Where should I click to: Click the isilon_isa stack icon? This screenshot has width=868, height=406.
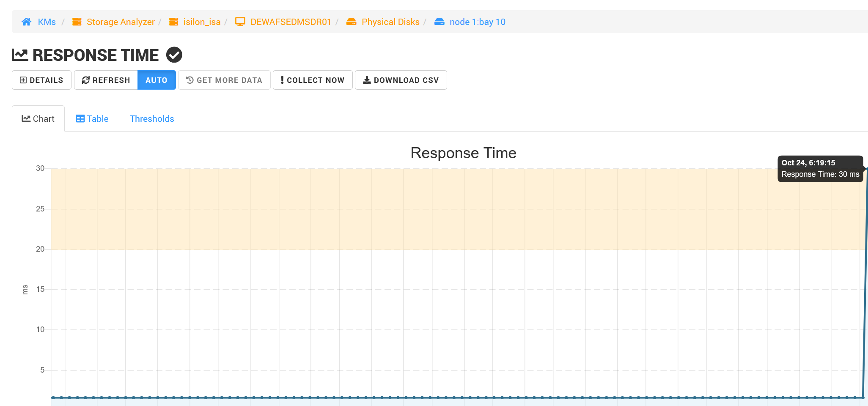click(x=173, y=22)
